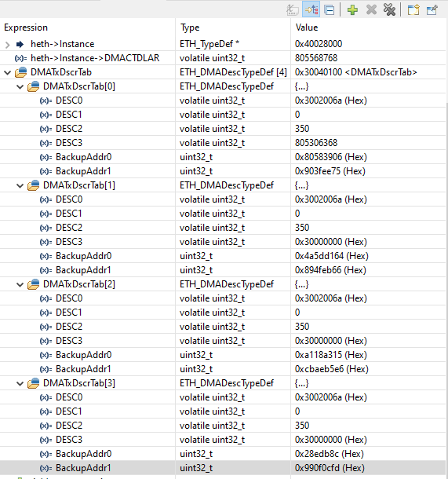Select DESC3 value 805306368 under DMATxDscrTab[0]
448x479 pixels.
316,143
